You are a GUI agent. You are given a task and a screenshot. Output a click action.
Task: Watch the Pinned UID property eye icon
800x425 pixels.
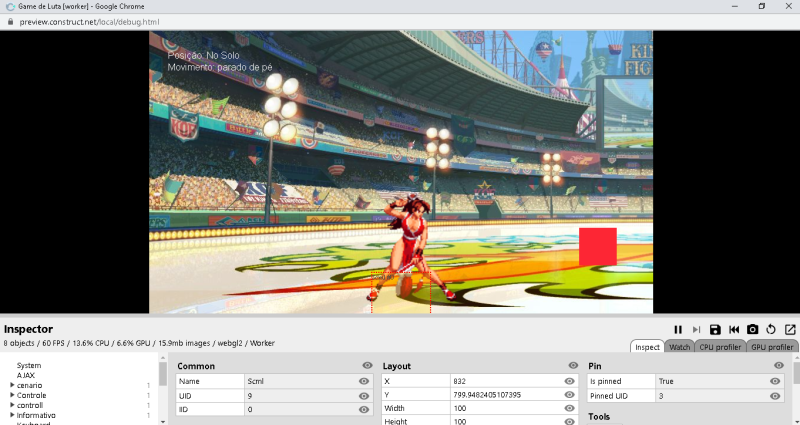pyautogui.click(x=775, y=396)
